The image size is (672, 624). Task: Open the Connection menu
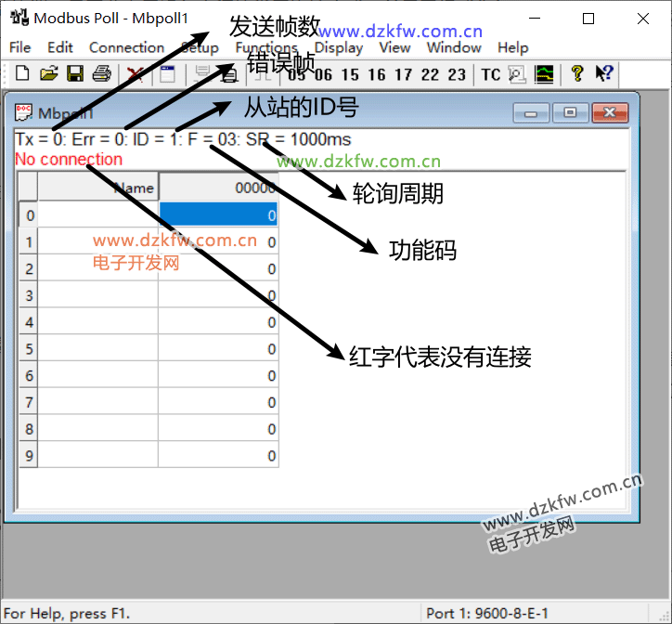click(126, 47)
